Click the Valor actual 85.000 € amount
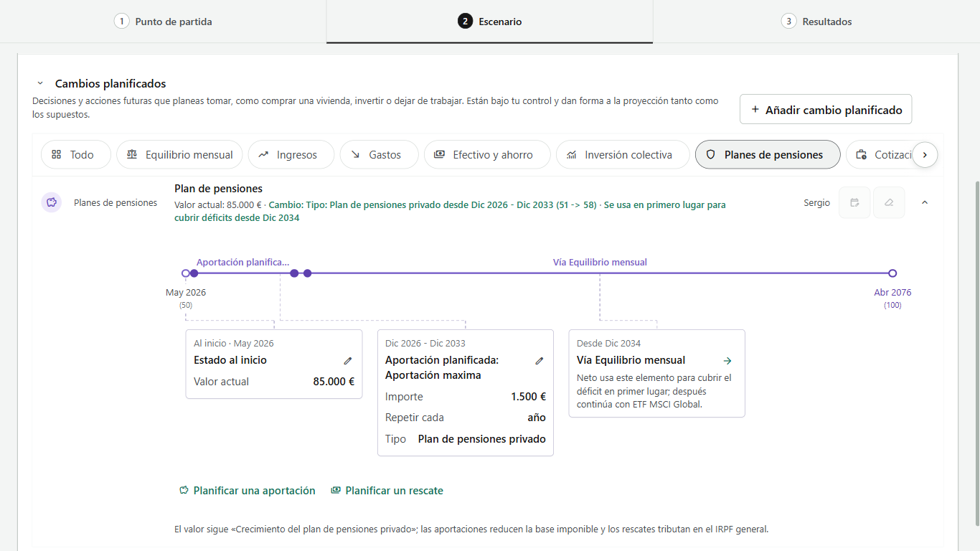 (334, 382)
